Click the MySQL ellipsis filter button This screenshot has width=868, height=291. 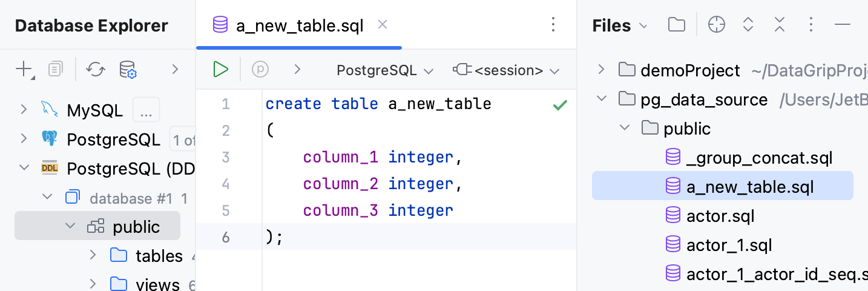146,110
